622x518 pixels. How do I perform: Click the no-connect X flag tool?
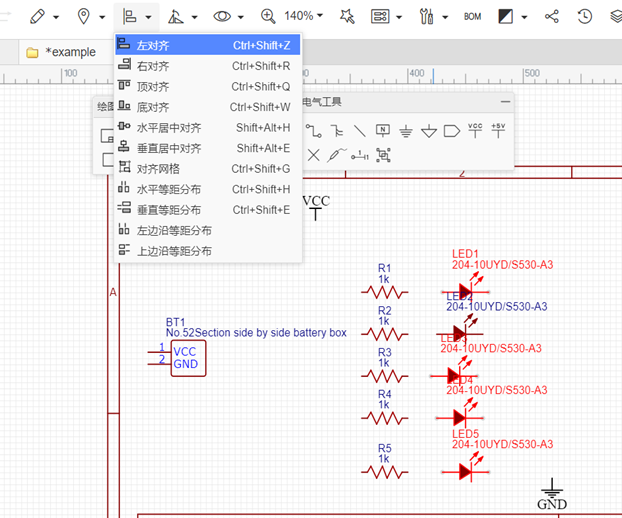(313, 154)
